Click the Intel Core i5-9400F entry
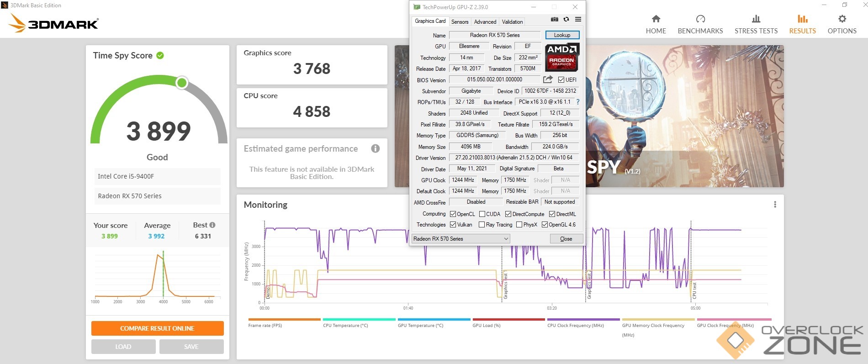This screenshot has width=868, height=364. click(157, 176)
